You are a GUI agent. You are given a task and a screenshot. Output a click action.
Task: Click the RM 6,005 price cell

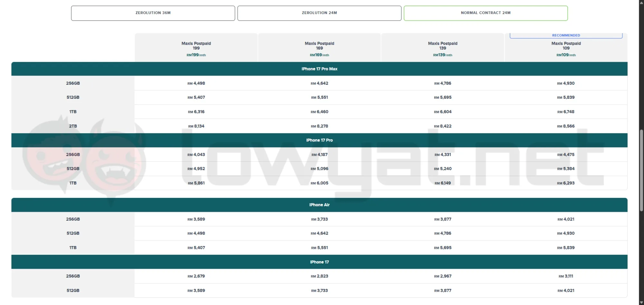point(319,183)
